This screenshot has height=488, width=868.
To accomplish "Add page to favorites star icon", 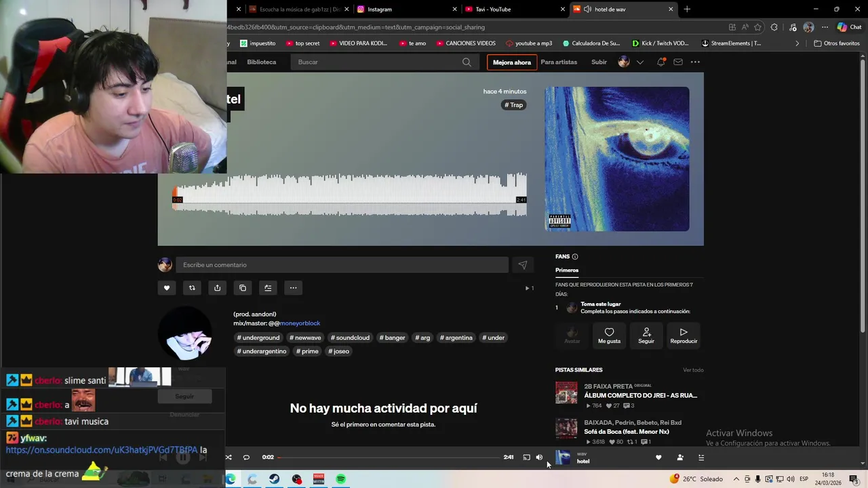I will pyautogui.click(x=757, y=27).
